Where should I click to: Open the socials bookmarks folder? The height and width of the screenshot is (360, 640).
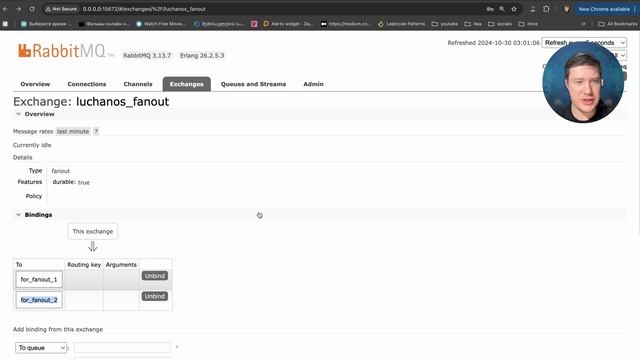point(500,24)
